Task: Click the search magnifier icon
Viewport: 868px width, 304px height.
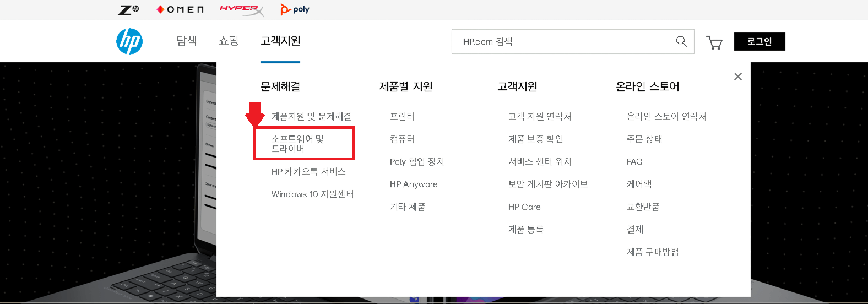Action: click(x=681, y=41)
